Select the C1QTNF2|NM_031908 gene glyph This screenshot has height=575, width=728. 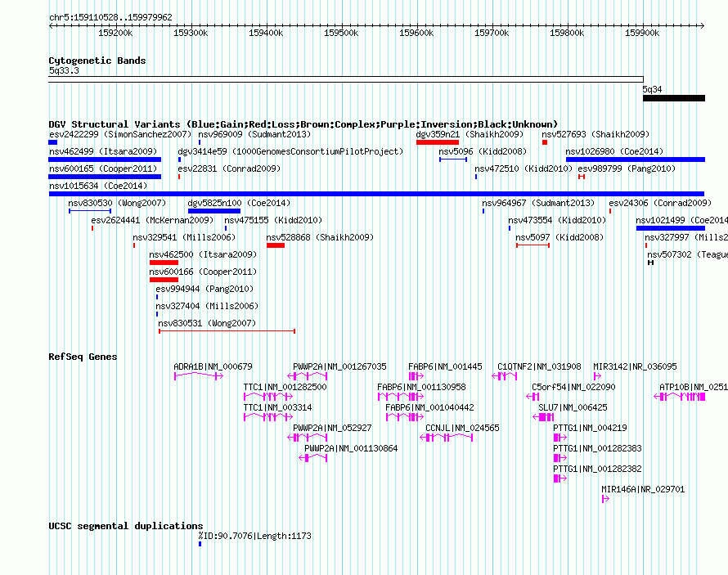click(x=505, y=376)
